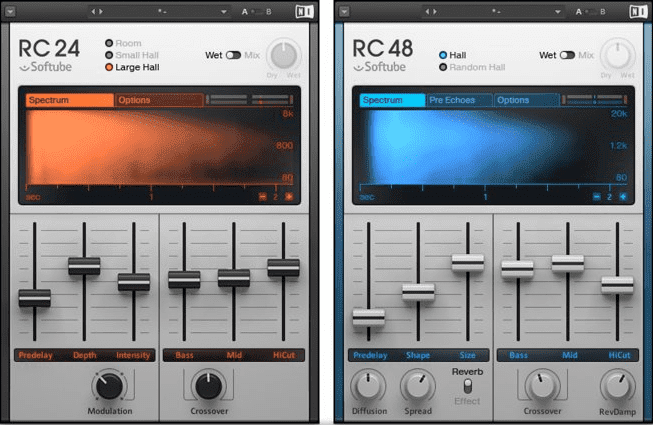Switch to Spectrum tab in RC 24
653x425 pixels.
click(70, 100)
